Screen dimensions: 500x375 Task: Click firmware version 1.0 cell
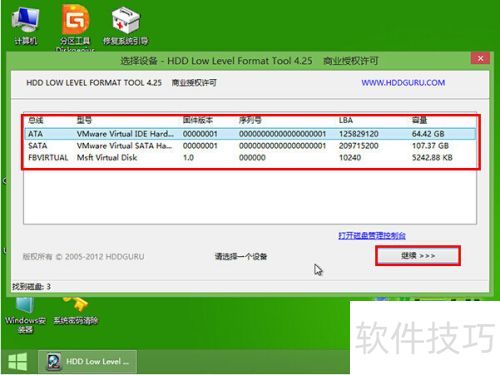188,157
